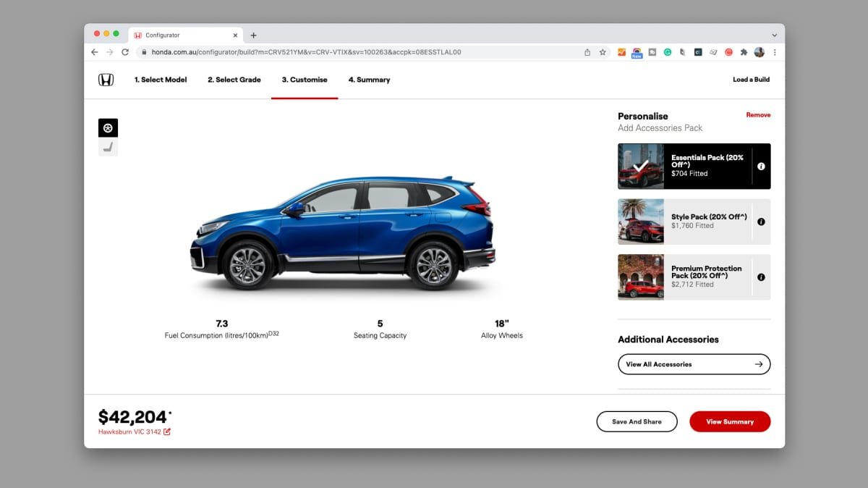Select the Style Pack option
Screen dimensions: 868x488
click(684, 222)
